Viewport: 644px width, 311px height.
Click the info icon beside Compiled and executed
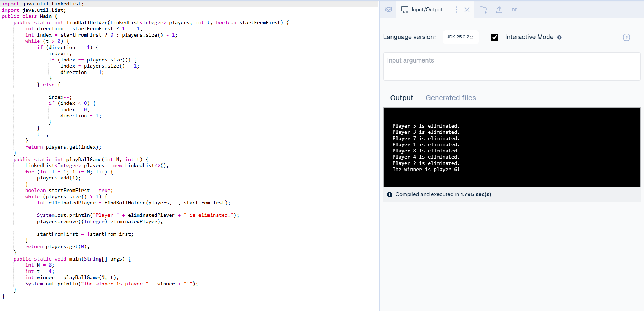[x=389, y=194]
